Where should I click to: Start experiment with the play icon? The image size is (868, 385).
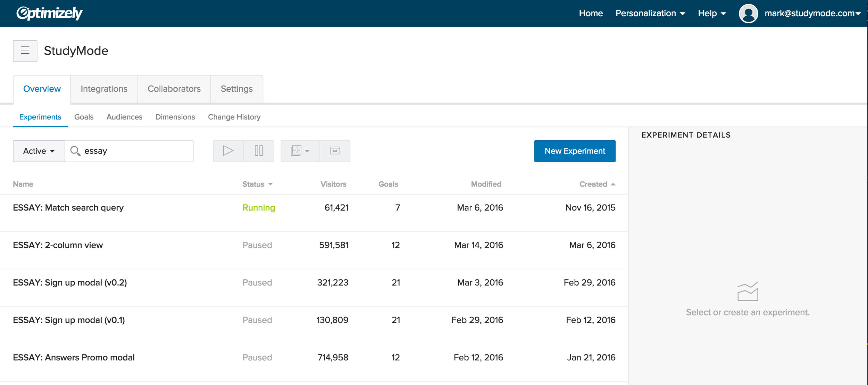228,151
